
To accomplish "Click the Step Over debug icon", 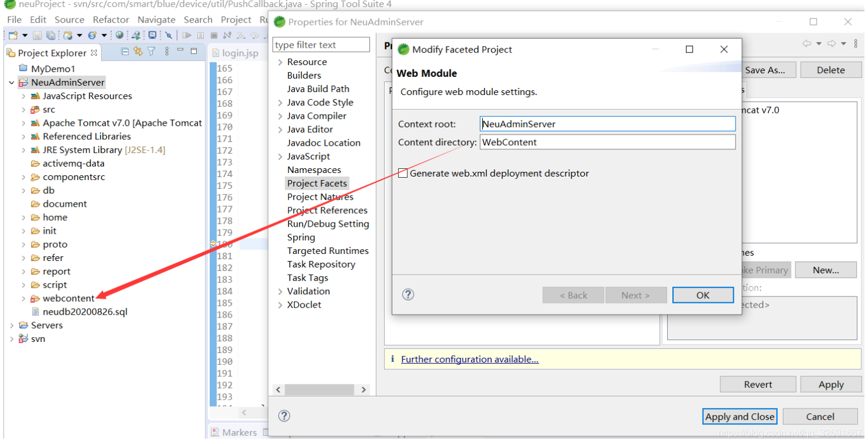I will (x=255, y=35).
